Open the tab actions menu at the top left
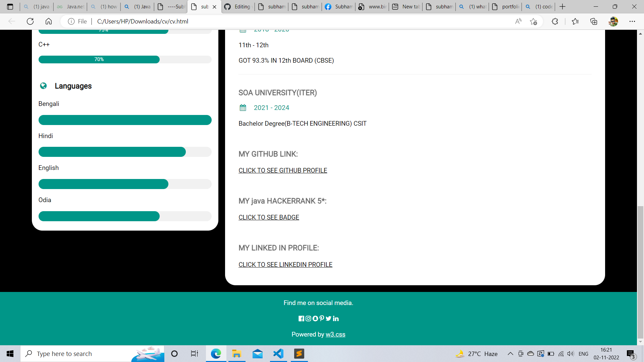 click(x=10, y=7)
